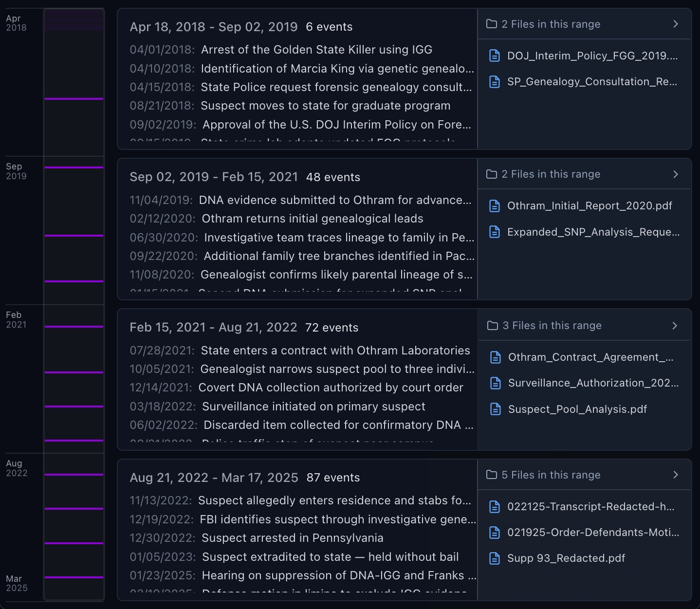The width and height of the screenshot is (700, 609).
Task: Expand the '5 Files in this range' panel chevron
Action: click(675, 475)
